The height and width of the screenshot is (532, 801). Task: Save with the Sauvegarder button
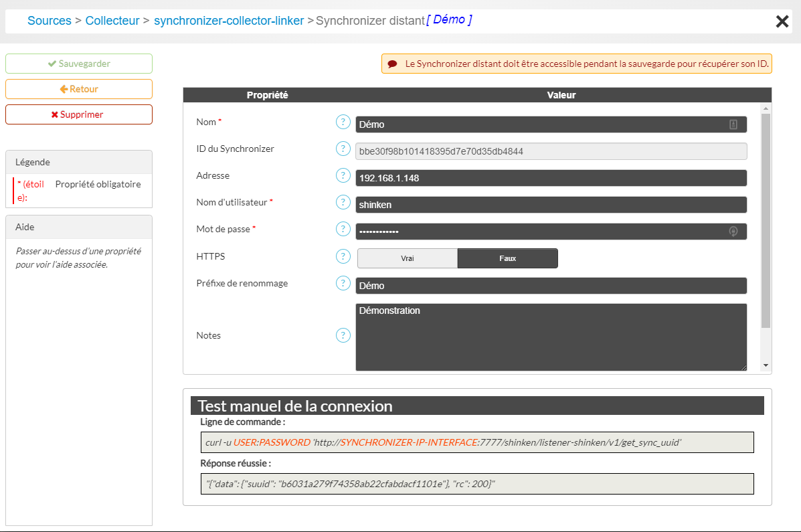click(79, 64)
